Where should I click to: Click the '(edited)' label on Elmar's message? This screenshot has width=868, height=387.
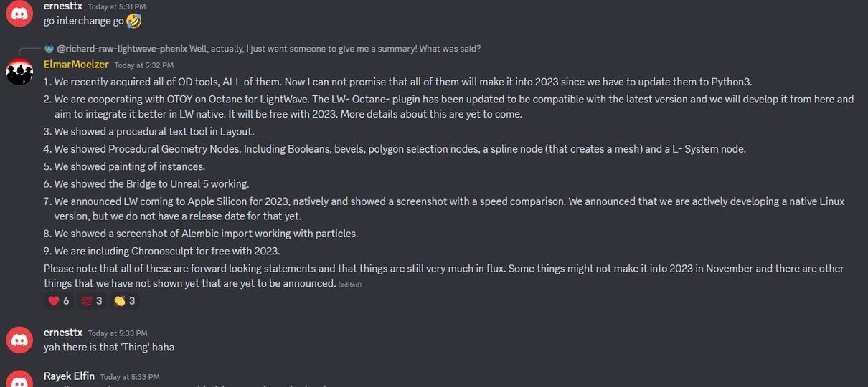[350, 285]
